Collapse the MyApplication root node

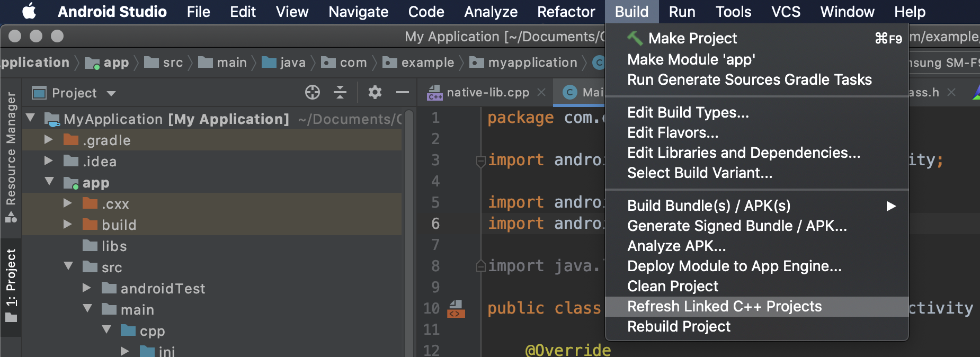tap(31, 118)
